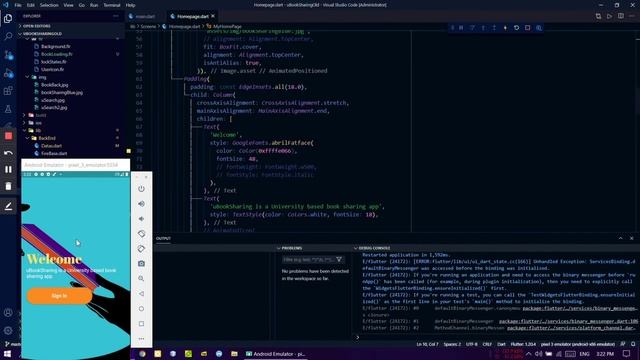Click the problems filter funnel icon
Screen dimensions: 640x360
339,260
